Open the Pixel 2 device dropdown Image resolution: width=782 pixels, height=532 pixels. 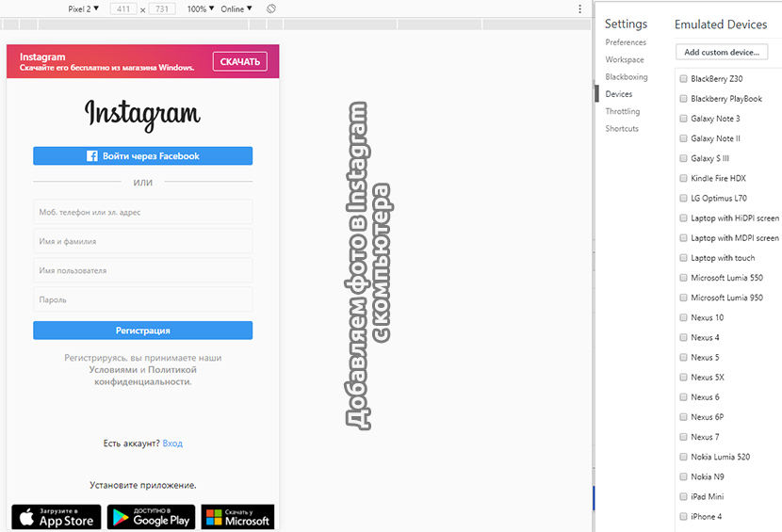(x=83, y=9)
